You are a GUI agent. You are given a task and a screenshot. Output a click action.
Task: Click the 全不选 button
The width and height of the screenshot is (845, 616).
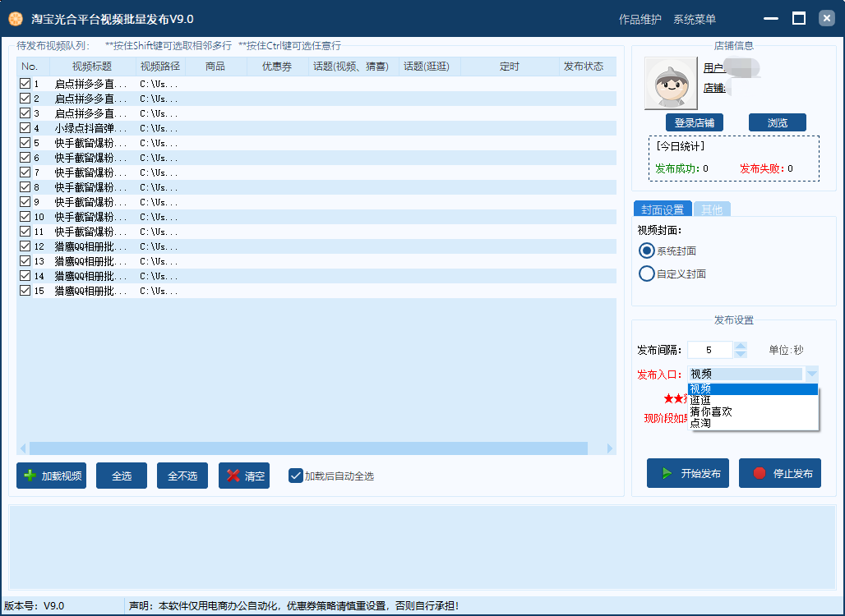click(x=182, y=476)
